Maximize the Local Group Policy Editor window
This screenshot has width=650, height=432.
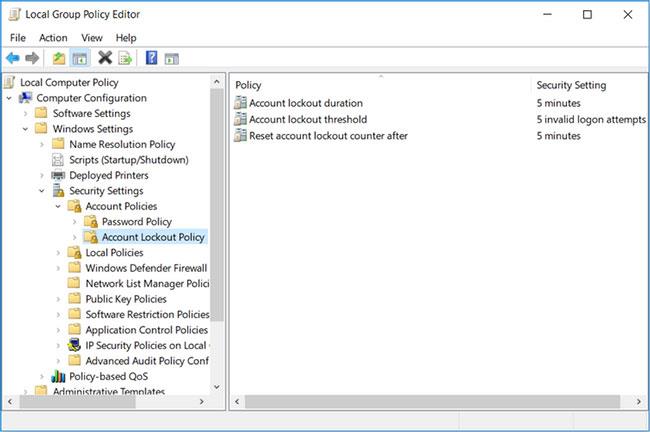[x=587, y=15]
